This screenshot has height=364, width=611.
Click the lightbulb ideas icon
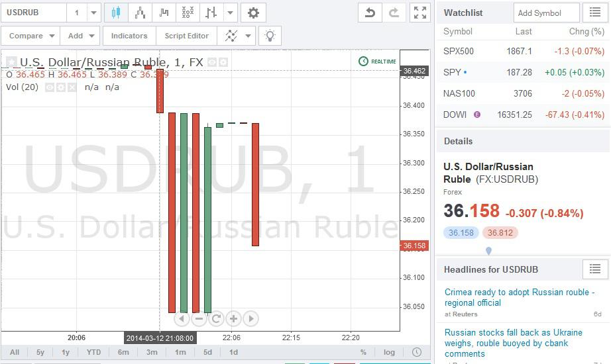tap(270, 36)
